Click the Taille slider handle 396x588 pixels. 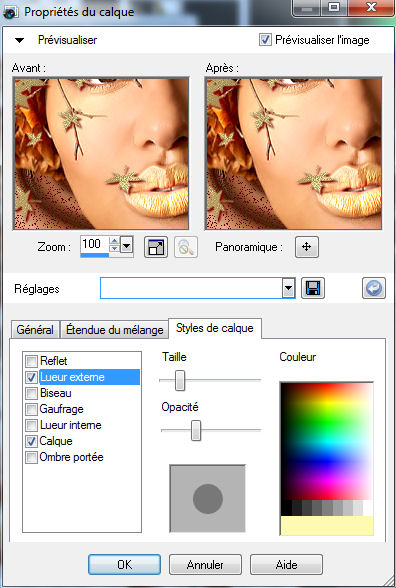pyautogui.click(x=180, y=380)
